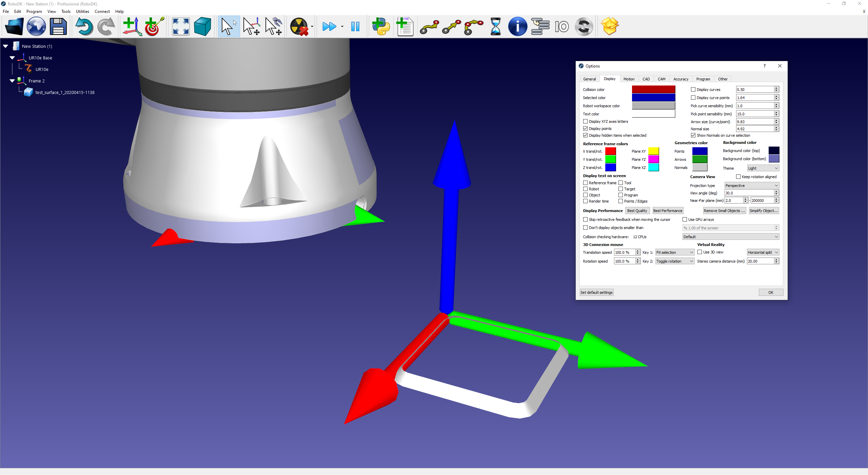Insert a joint move instruction

point(429,26)
